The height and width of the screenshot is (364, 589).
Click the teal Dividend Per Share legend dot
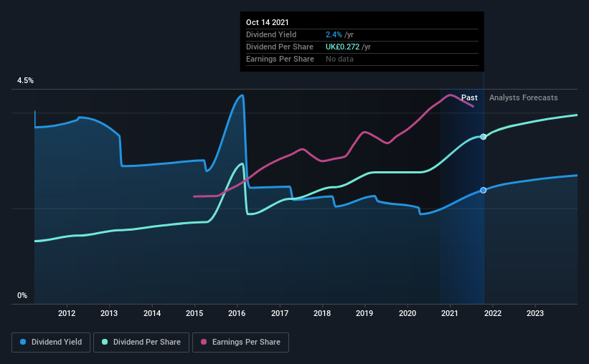(x=105, y=342)
